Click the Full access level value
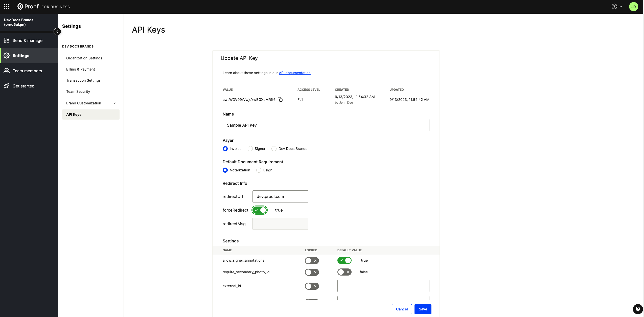 [x=300, y=100]
